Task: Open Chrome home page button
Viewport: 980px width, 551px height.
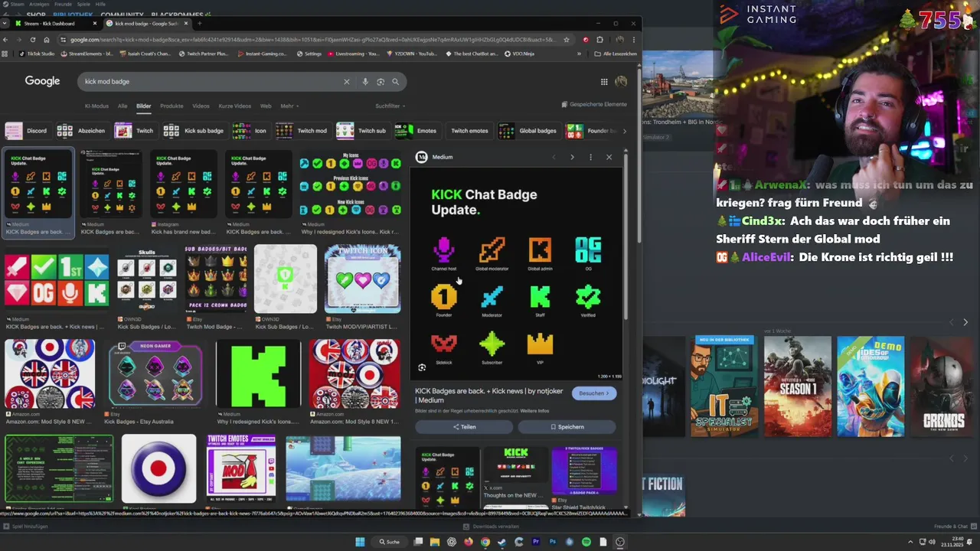Action: pos(46,40)
